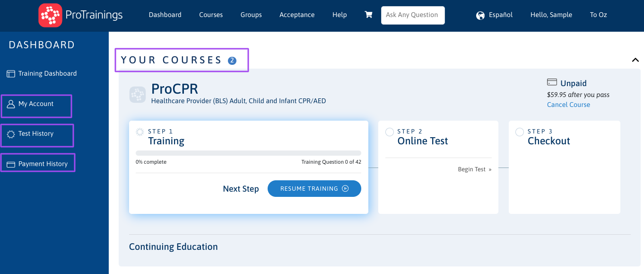Click the Test History badge icon
Viewport: 644px width, 274px height.
(11, 134)
